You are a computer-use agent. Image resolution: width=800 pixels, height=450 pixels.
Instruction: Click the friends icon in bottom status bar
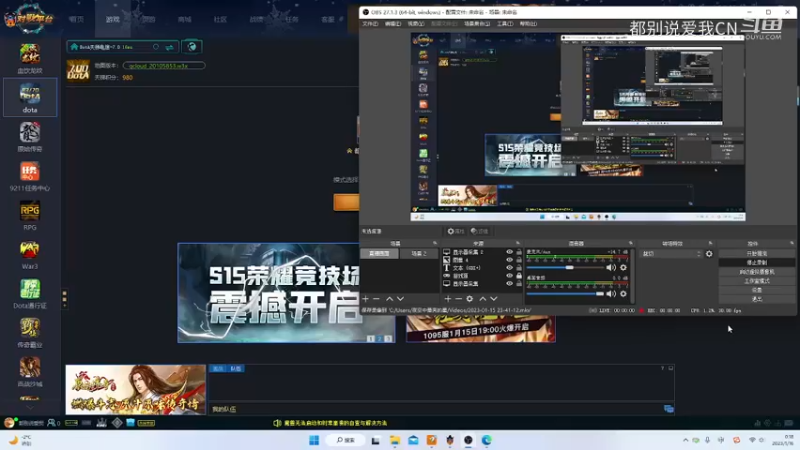(x=51, y=422)
